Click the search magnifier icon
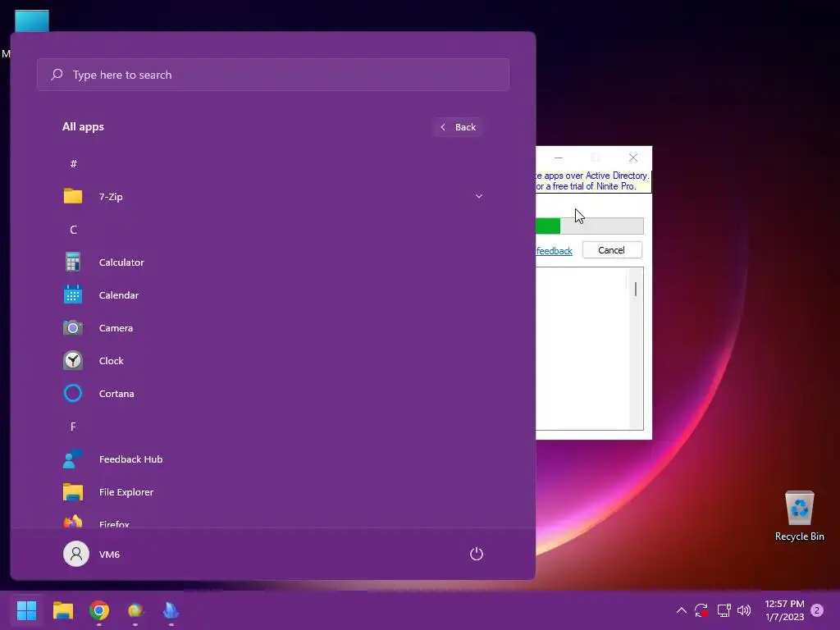This screenshot has width=840, height=630. [x=57, y=75]
